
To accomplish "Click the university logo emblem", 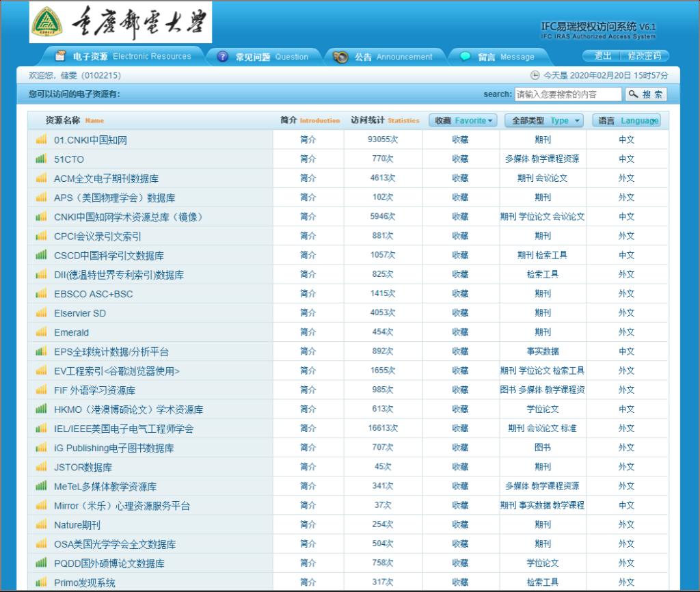I will click(x=47, y=21).
